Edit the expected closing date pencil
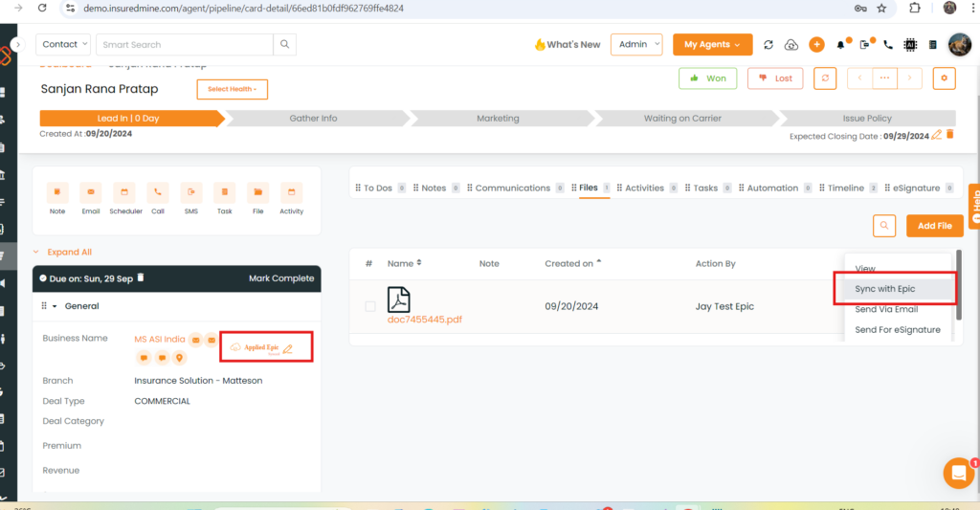Image resolution: width=980 pixels, height=510 pixels. [x=936, y=134]
